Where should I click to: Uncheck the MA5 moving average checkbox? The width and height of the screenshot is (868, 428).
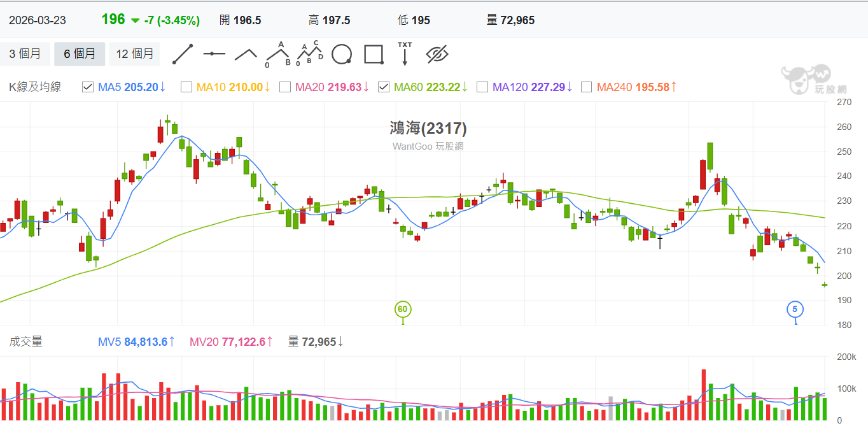(x=88, y=87)
